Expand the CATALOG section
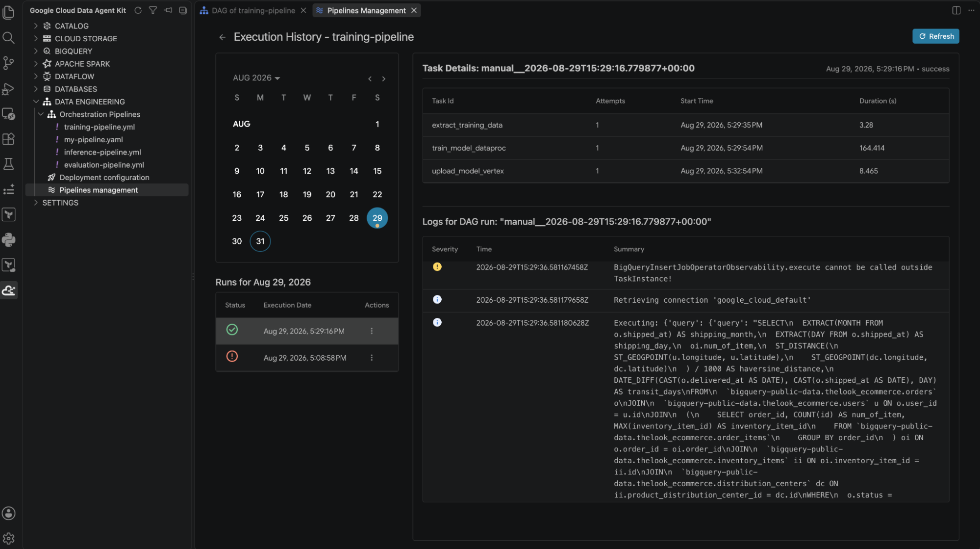This screenshot has height=549, width=980. coord(36,26)
